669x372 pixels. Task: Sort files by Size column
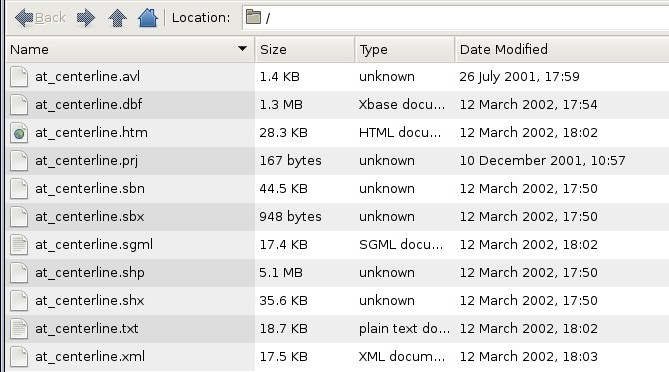305,49
